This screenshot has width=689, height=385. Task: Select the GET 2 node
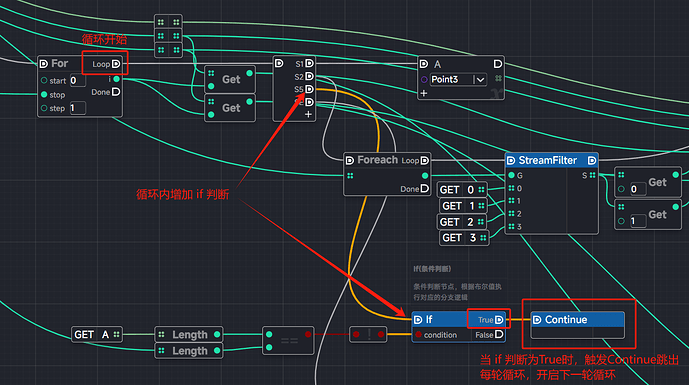[462, 222]
